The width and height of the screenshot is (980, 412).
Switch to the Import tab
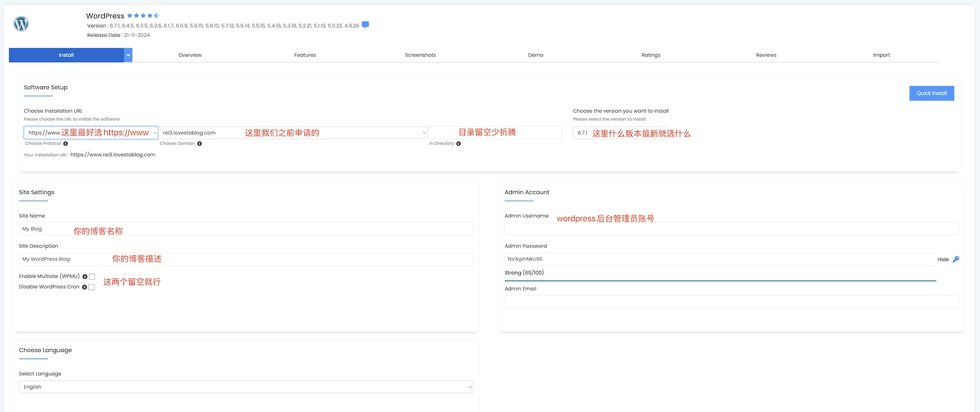(x=882, y=55)
